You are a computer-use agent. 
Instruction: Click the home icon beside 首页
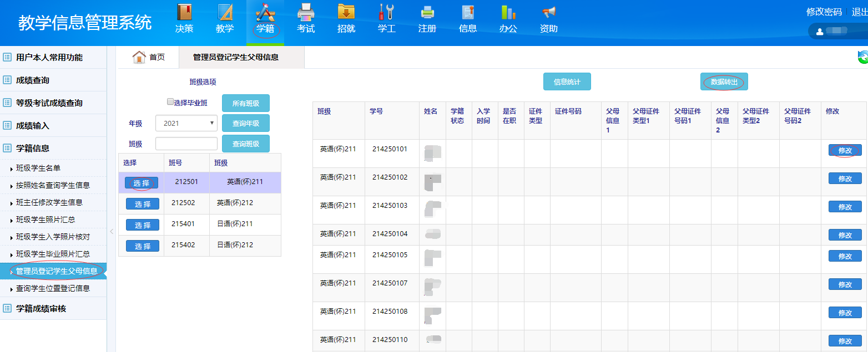139,57
